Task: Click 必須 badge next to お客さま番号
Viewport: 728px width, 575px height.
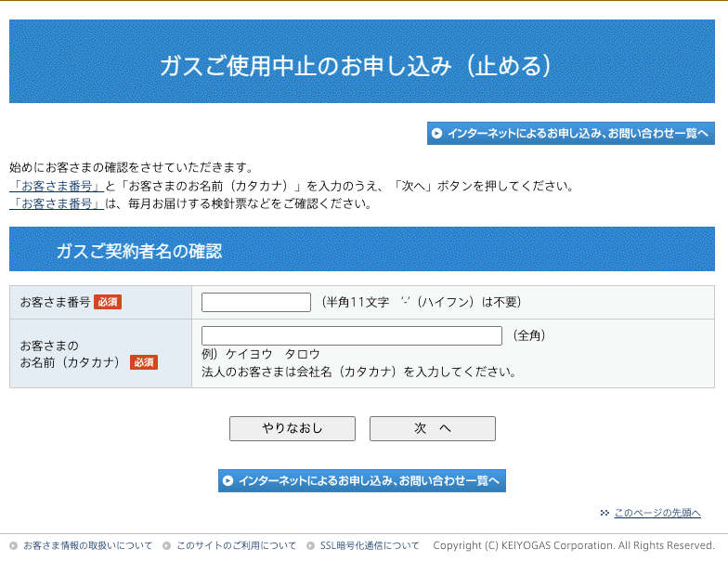Action: click(108, 303)
